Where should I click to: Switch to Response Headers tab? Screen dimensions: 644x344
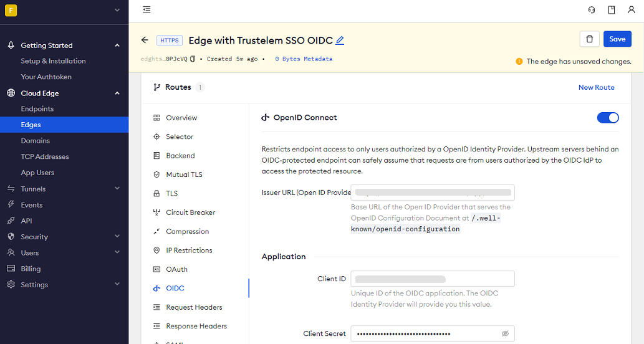point(195,326)
